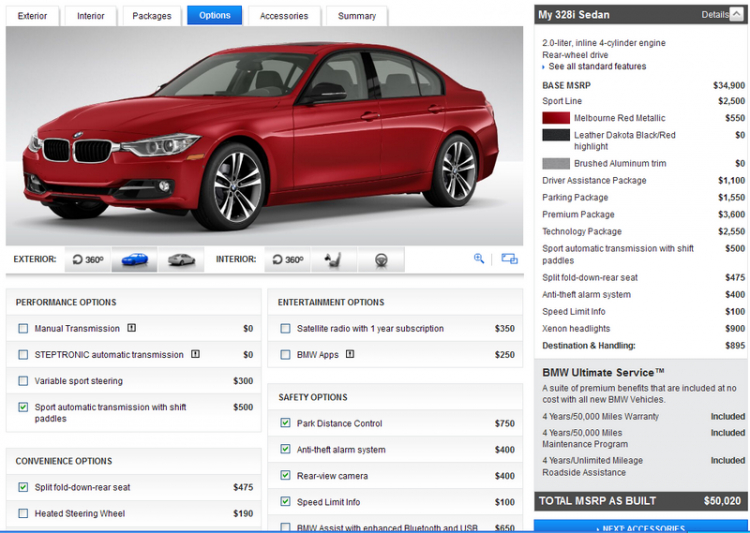
Task: Open the Packages tab
Action: click(152, 16)
